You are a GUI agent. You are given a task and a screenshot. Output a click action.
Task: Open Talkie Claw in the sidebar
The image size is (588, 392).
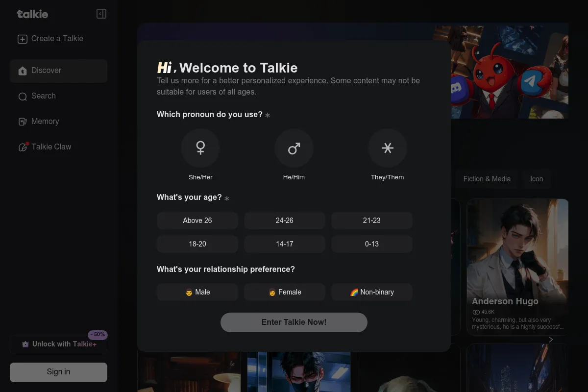(x=58, y=147)
